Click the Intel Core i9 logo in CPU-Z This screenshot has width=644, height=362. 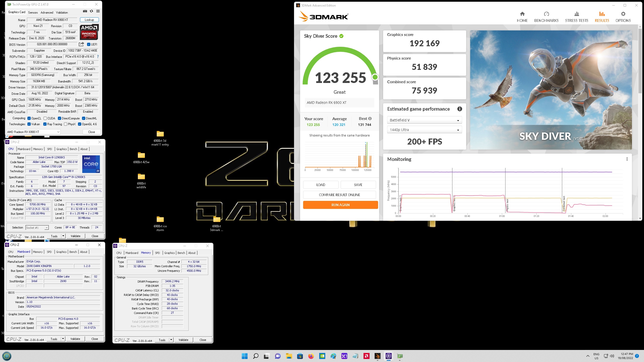[x=91, y=164]
